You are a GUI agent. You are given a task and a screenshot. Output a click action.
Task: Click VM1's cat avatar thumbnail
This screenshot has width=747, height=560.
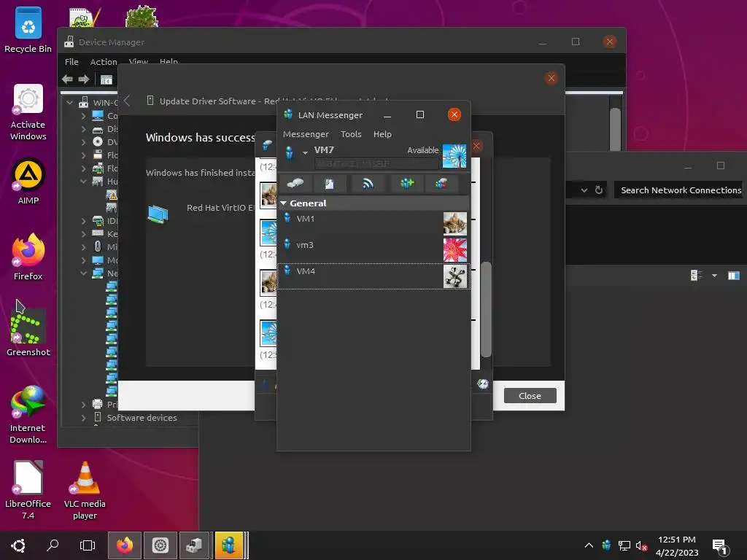pyautogui.click(x=455, y=224)
